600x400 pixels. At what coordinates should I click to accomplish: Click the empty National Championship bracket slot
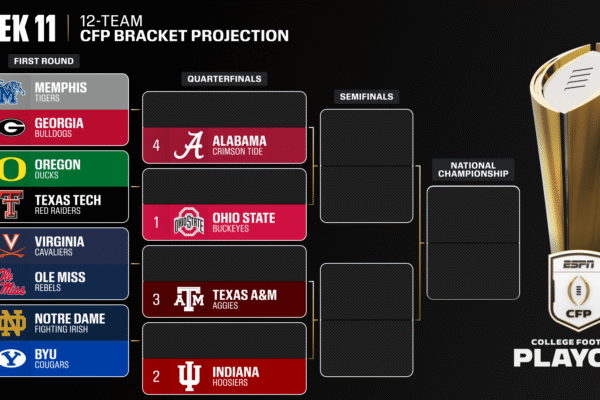473,243
